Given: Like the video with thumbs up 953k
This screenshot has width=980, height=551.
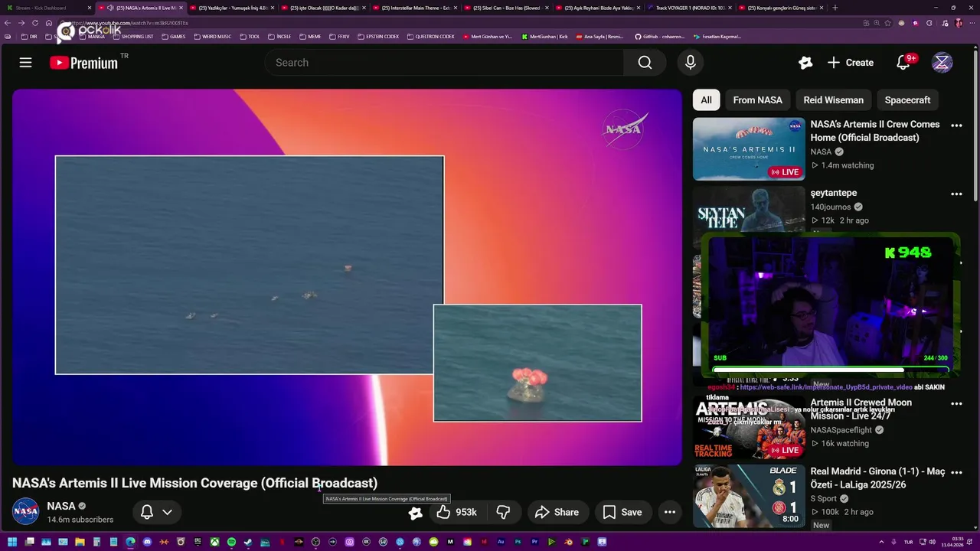Looking at the screenshot, I should tap(456, 512).
